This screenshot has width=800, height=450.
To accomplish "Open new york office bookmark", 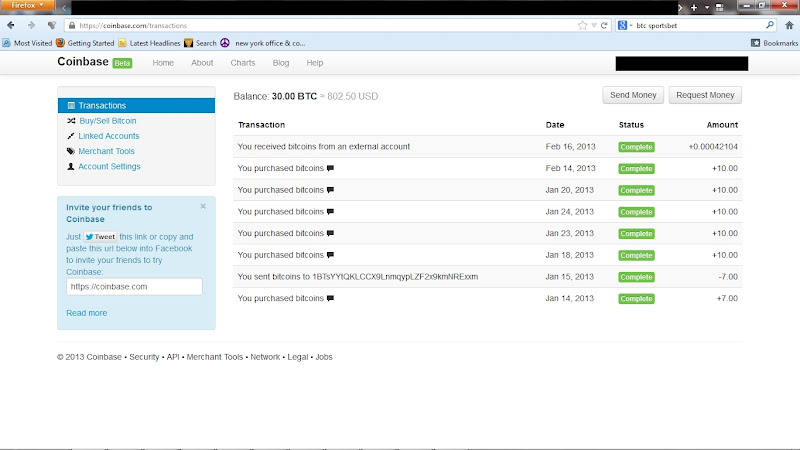I will (x=263, y=43).
